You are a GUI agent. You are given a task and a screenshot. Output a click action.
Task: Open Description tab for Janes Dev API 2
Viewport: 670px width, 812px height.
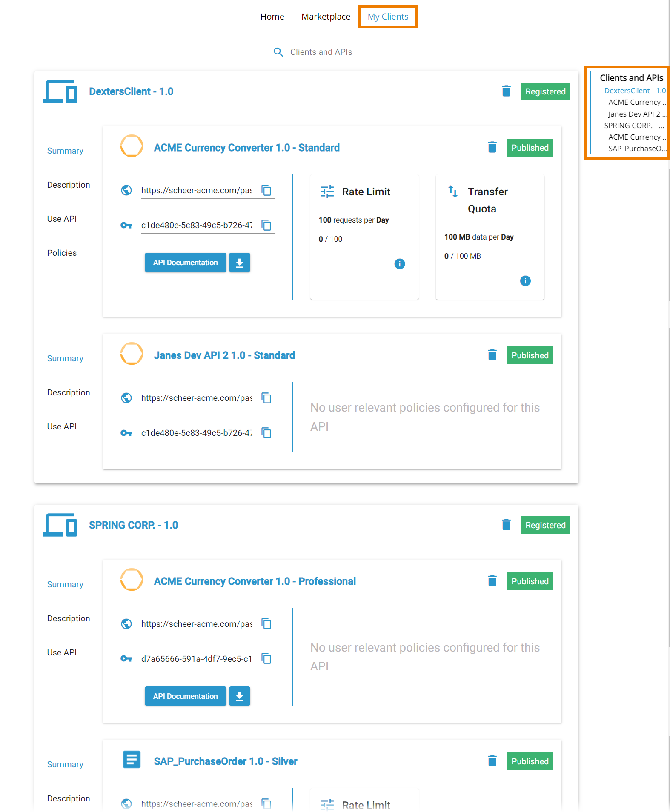point(69,392)
